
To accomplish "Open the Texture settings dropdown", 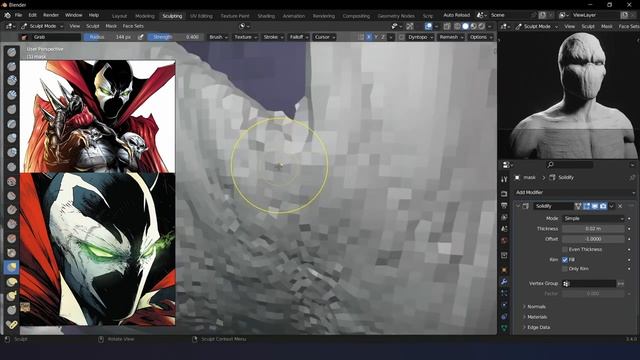I will [x=246, y=37].
